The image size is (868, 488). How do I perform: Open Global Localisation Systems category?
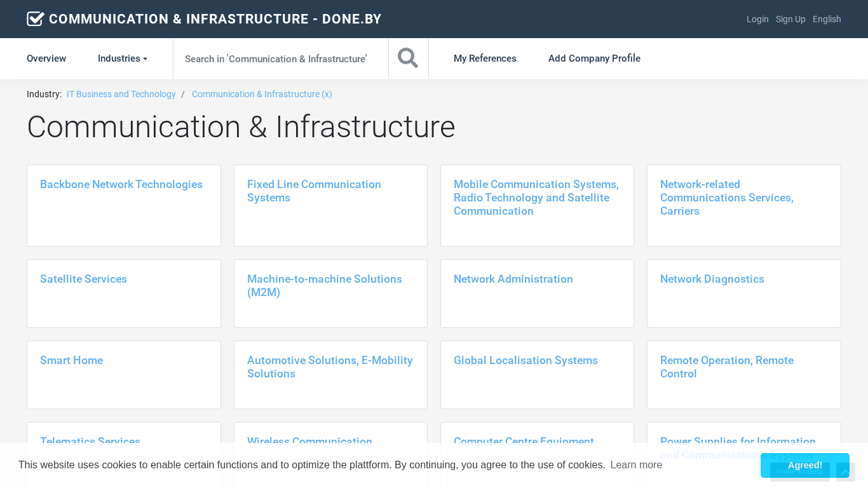526,360
